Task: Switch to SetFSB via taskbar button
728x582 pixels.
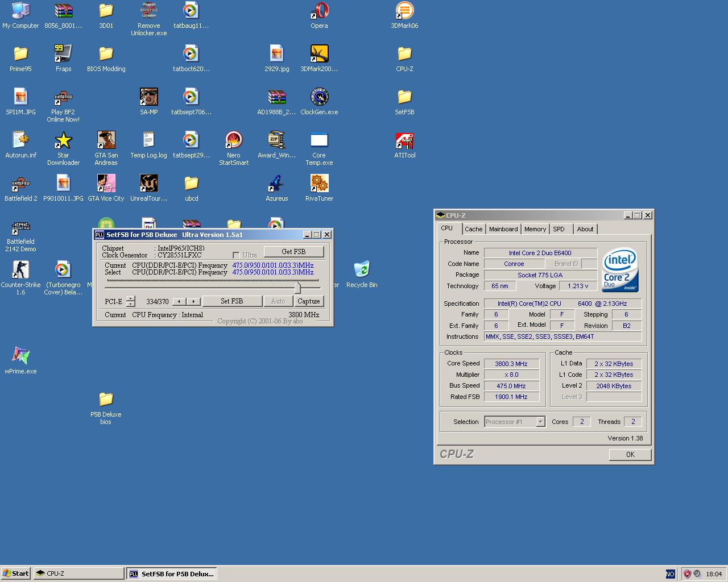Action: pos(171,573)
